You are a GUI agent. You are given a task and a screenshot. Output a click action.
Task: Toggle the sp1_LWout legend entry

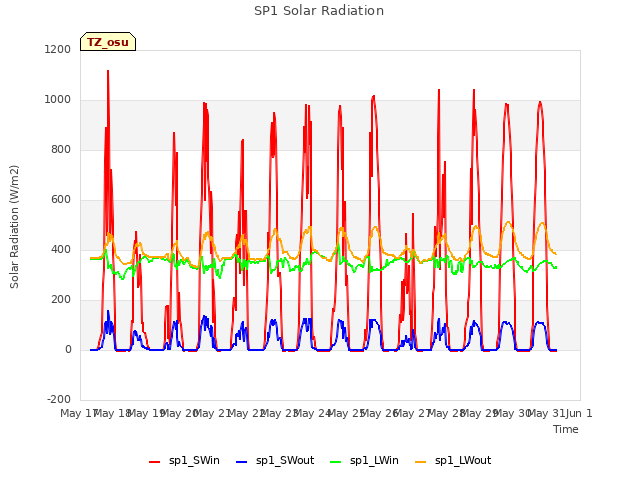pos(453,461)
